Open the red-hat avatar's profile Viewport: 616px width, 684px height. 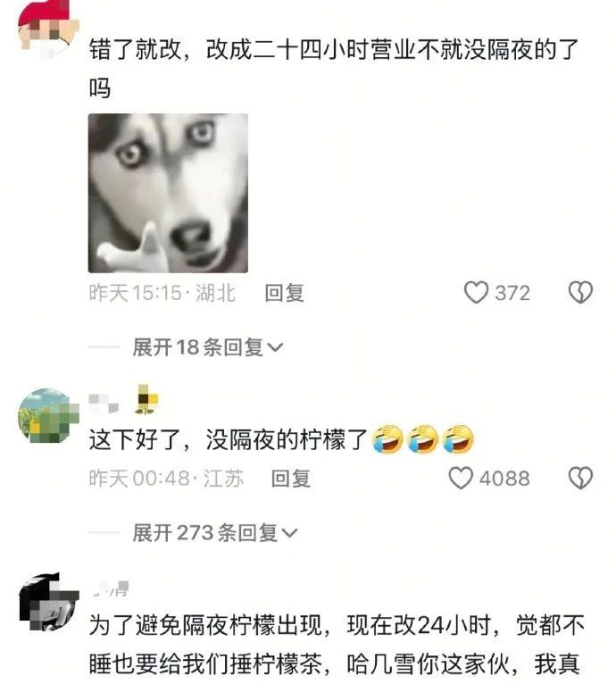(46, 27)
